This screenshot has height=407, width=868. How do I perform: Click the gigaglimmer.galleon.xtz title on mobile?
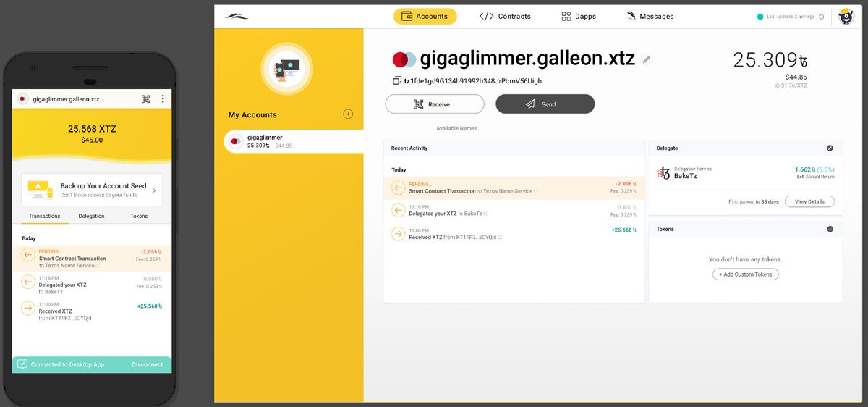(66, 99)
